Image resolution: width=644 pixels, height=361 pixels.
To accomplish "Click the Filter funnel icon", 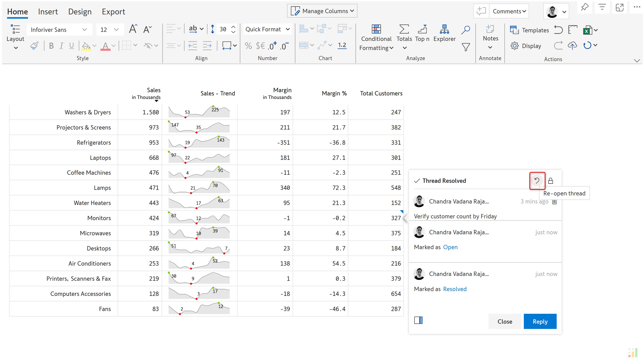I will pos(466,47).
